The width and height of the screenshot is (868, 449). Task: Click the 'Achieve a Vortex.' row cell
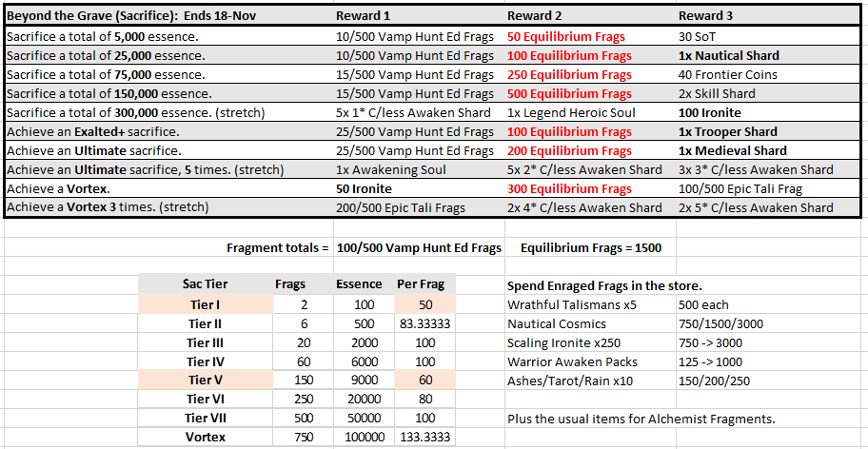[168, 188]
